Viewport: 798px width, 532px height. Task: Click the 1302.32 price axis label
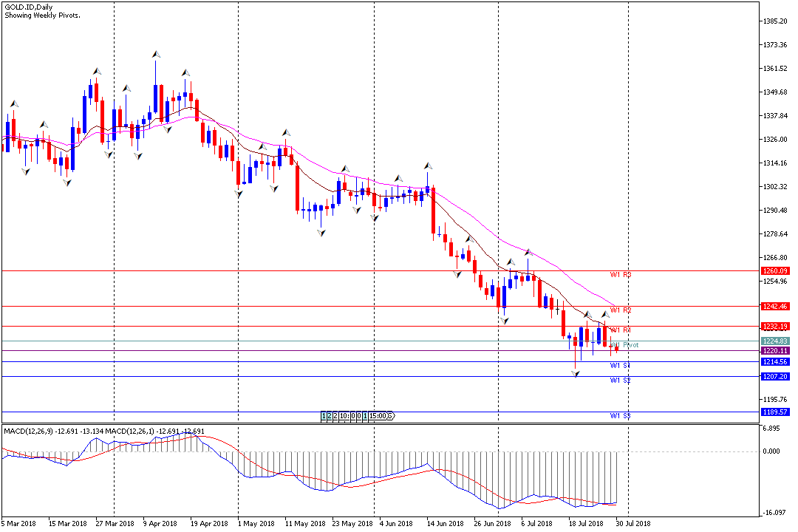click(775, 187)
